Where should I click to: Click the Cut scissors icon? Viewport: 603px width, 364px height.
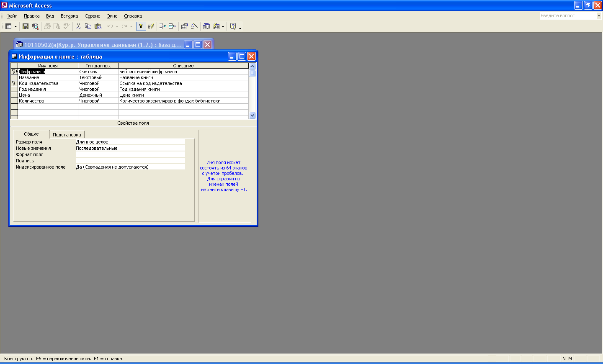click(x=78, y=26)
